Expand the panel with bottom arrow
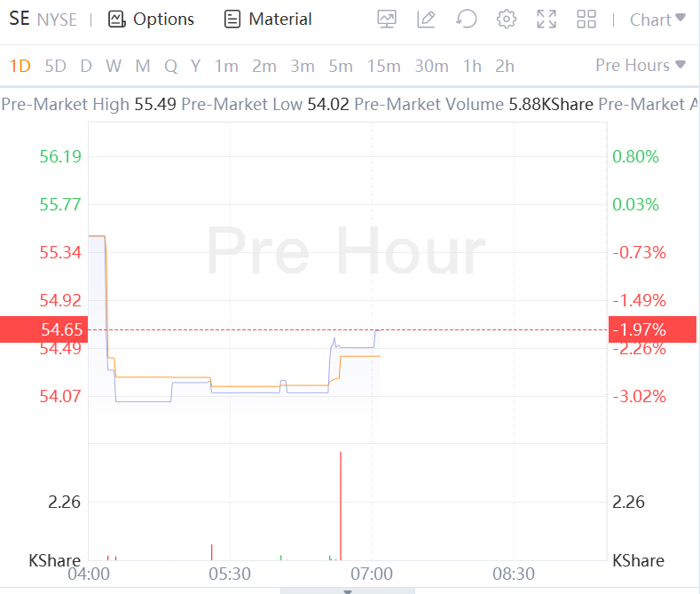Image resolution: width=700 pixels, height=594 pixels. point(348,590)
